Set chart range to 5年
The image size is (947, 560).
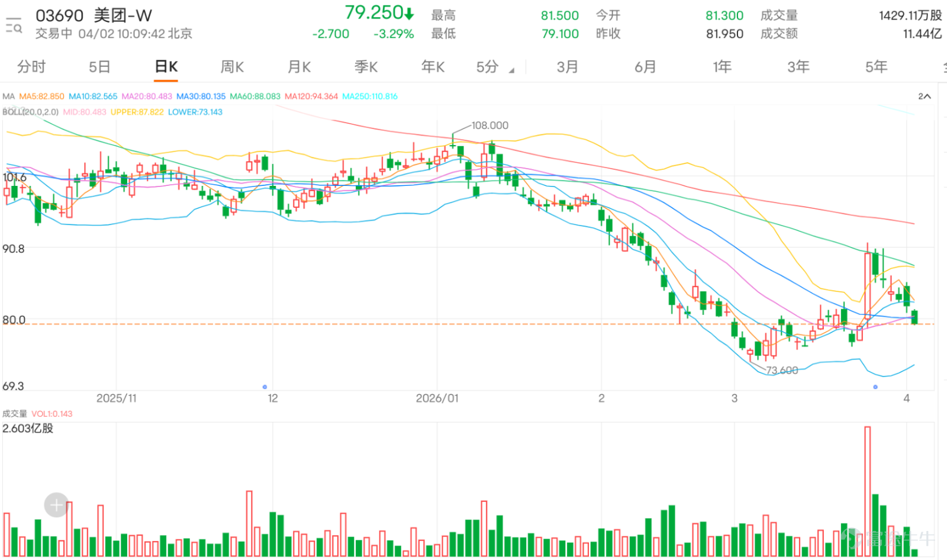[x=876, y=67]
